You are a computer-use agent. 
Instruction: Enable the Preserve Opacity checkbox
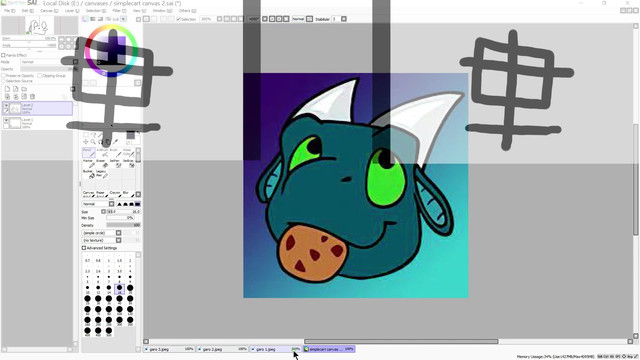point(4,76)
